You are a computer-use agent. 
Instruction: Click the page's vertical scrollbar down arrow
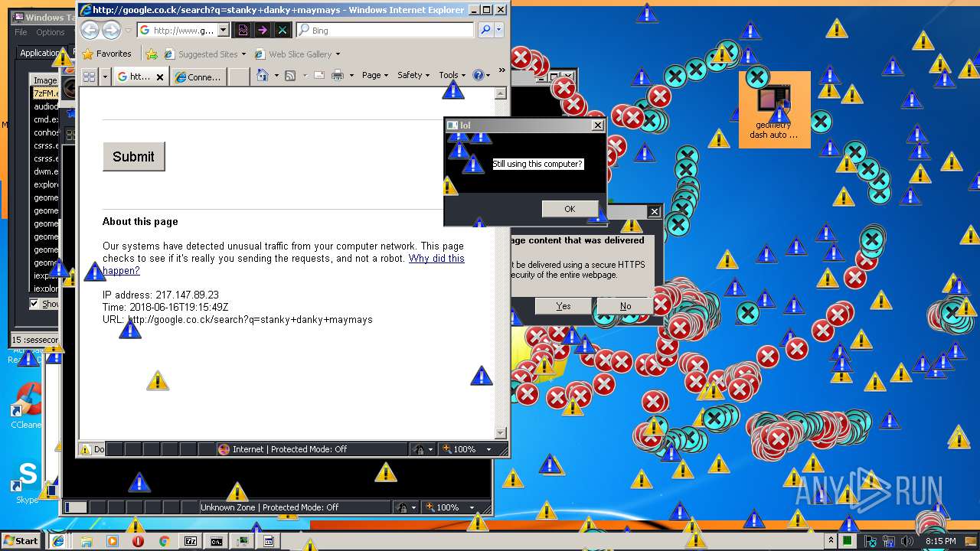tap(501, 433)
